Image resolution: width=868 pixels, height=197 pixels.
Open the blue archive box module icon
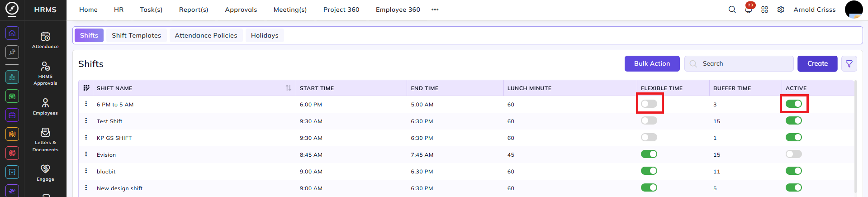(x=12, y=172)
